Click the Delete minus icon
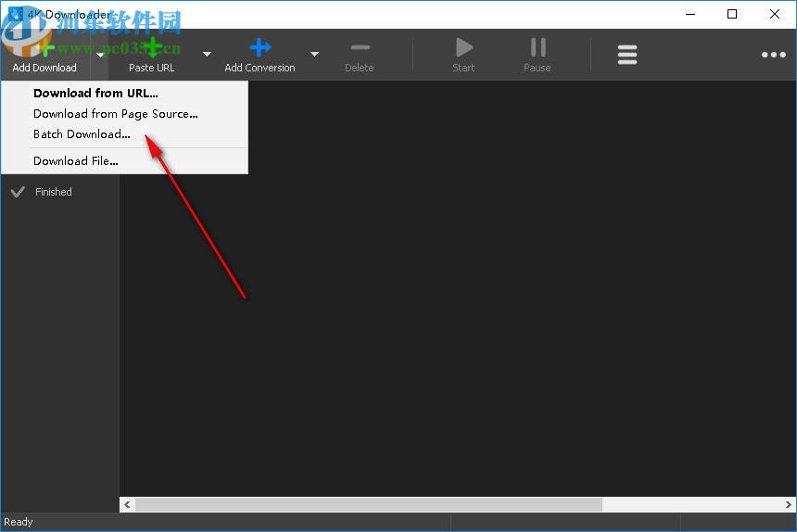 click(360, 48)
